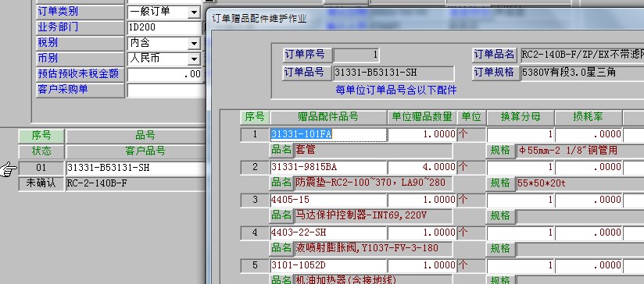The width and height of the screenshot is (644, 284).
Task: Open the 币别 combo box arrow
Action: click(194, 59)
